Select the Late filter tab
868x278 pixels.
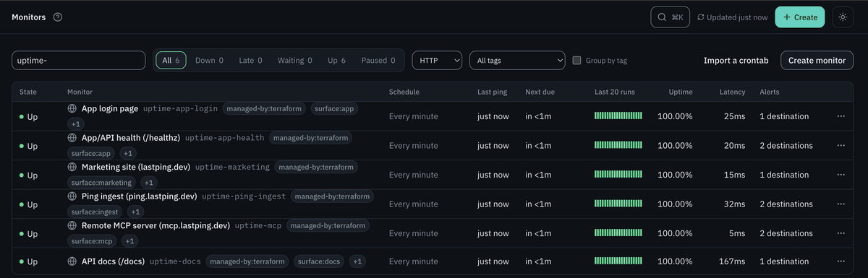pyautogui.click(x=250, y=61)
